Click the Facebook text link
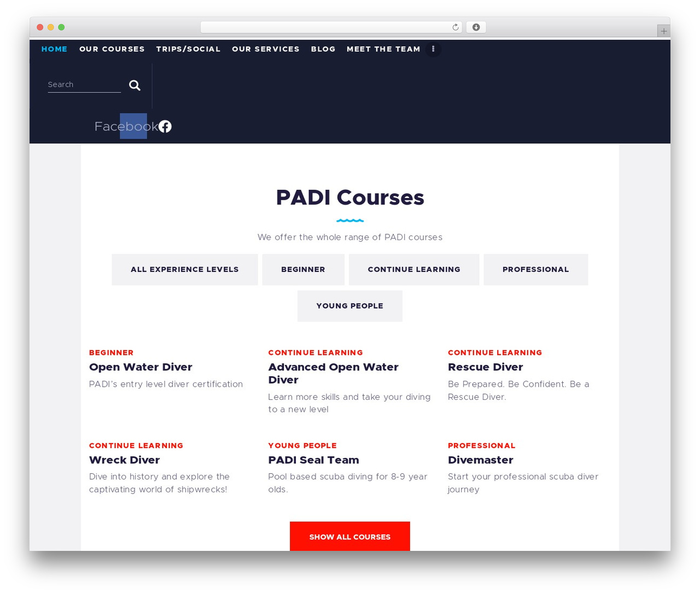 pyautogui.click(x=126, y=126)
